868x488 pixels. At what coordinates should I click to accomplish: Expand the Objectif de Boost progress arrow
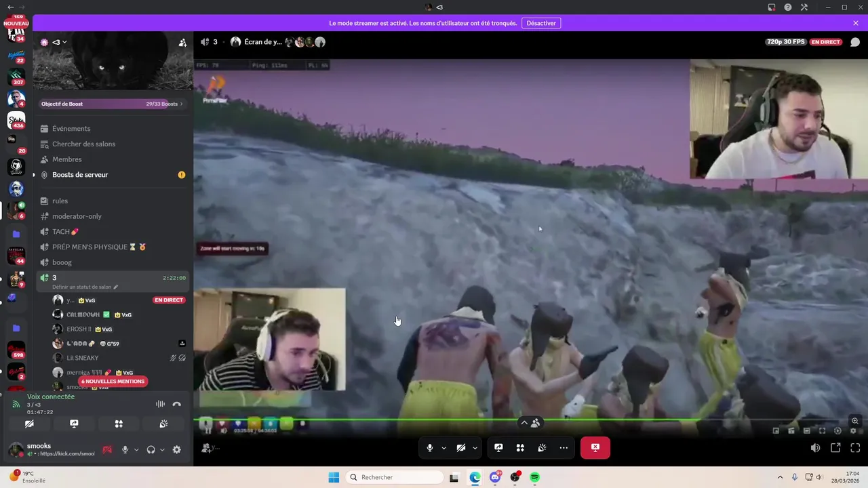pos(181,104)
